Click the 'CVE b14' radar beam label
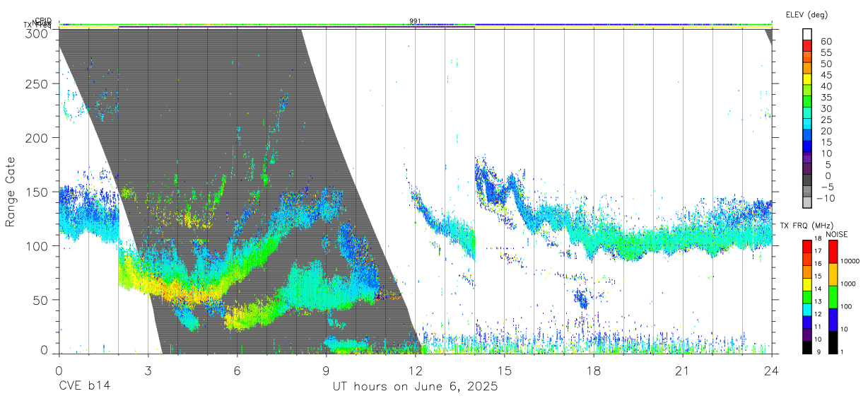The width and height of the screenshot is (868, 401). [x=84, y=387]
